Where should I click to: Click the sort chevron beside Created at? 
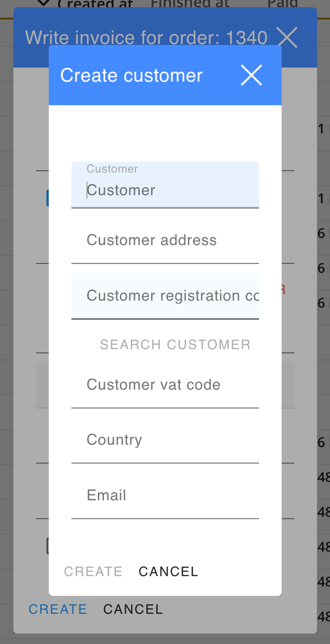coord(43,4)
